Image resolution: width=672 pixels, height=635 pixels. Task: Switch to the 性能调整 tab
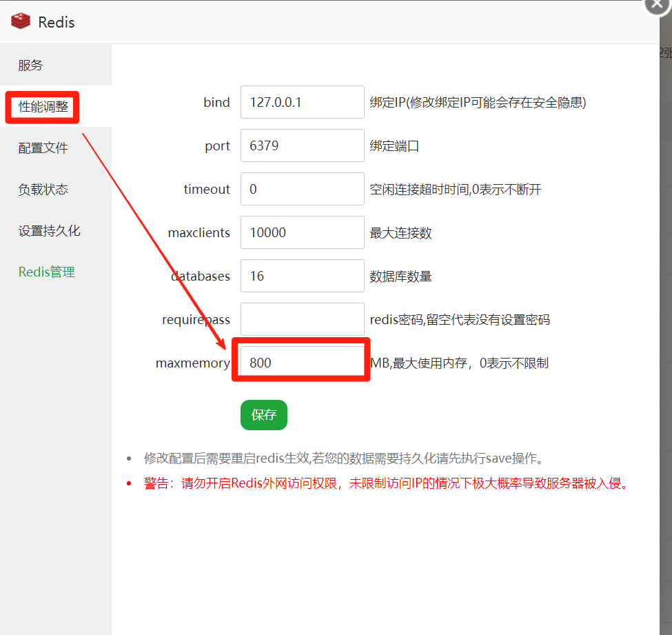[x=43, y=107]
